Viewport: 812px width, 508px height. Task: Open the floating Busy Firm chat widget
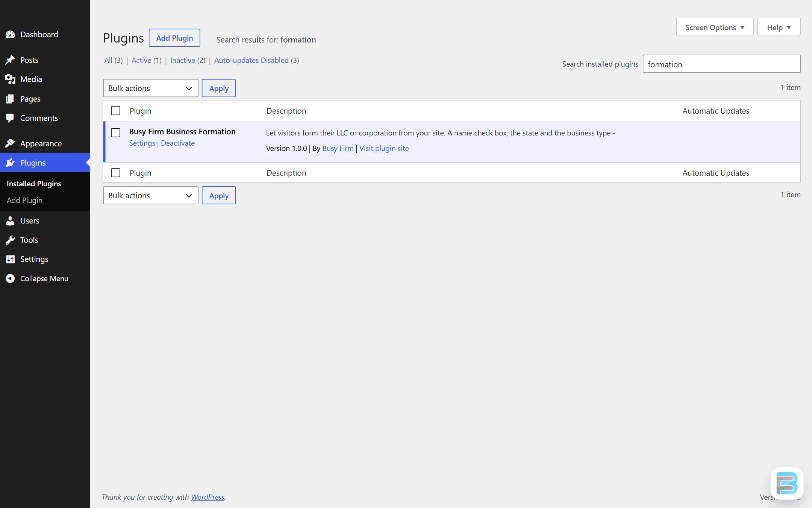pos(787,483)
